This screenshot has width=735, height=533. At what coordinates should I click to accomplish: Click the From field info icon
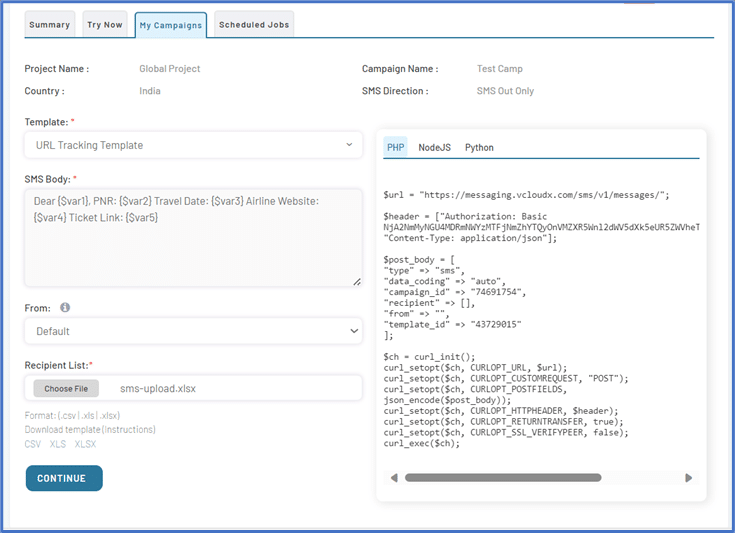(x=65, y=308)
